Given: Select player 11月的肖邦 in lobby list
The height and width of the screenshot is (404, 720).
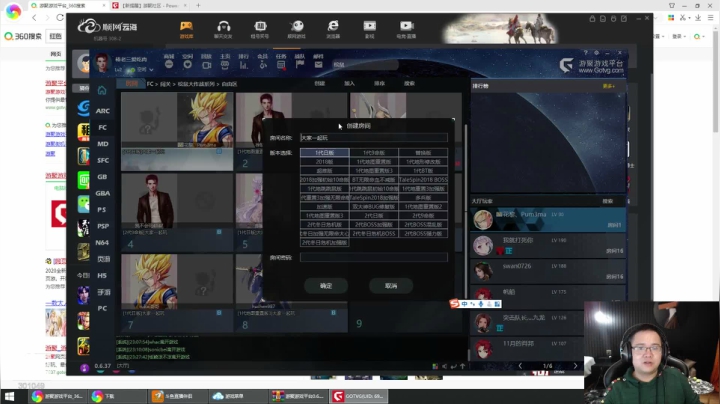Looking at the screenshot, I should [x=527, y=348].
